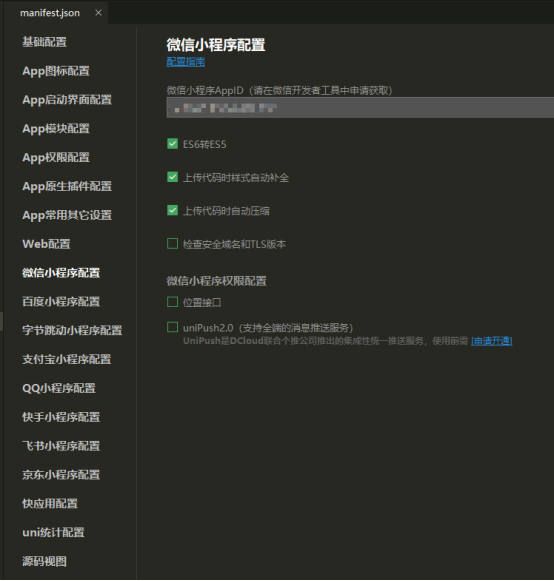Open App原生插件配置 section
Viewport: 554px width, 581px height.
click(67, 186)
